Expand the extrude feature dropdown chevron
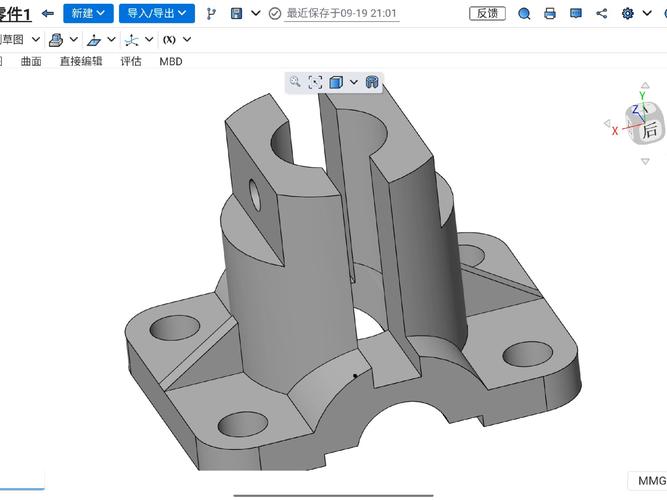 click(x=74, y=40)
